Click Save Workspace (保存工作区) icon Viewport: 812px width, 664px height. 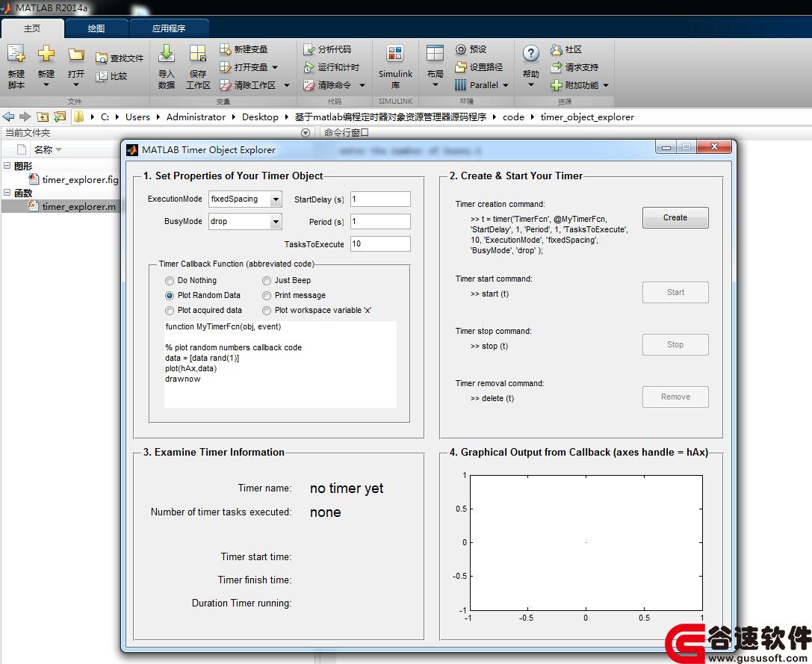click(198, 53)
